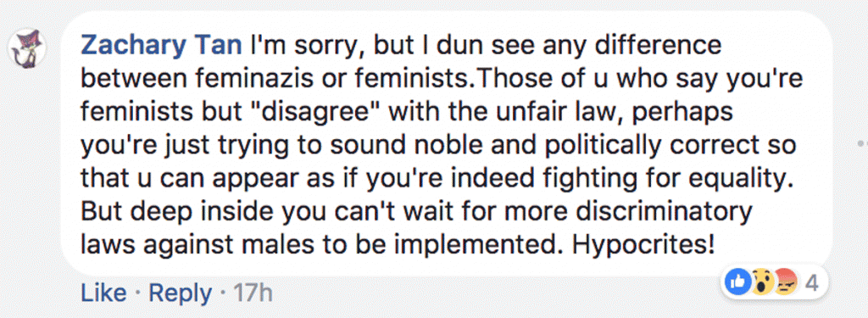This screenshot has width=868, height=318.
Task: Open the comment options dots at right edge
Action: click(861, 142)
